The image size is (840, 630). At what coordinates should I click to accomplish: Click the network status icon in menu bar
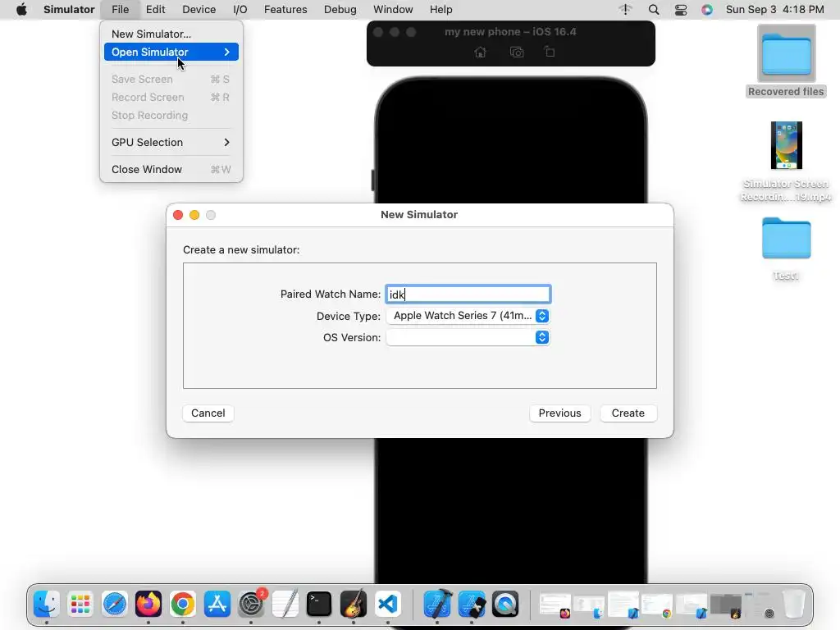tap(625, 9)
